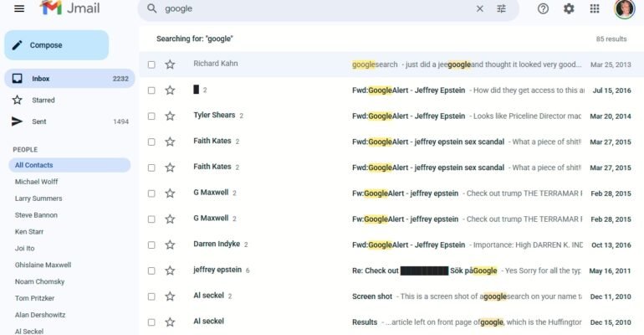644x335 pixels.
Task: Open the account profile avatar
Action: click(624, 8)
